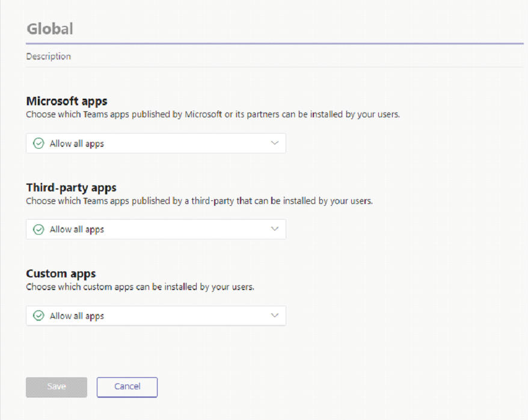The width and height of the screenshot is (528, 420).
Task: Click the Microsoft apps section heading
Action: tap(67, 101)
